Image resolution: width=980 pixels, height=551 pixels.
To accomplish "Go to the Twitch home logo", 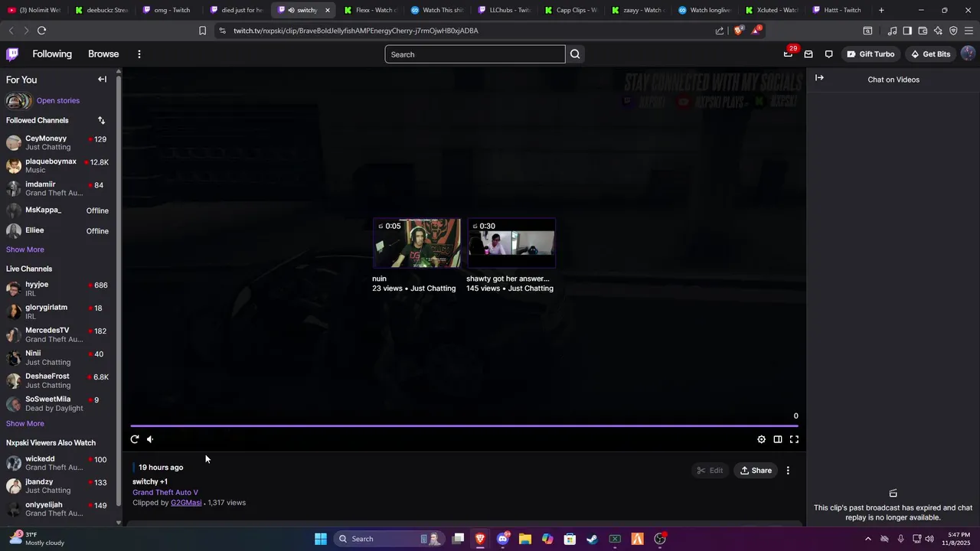I will point(12,54).
